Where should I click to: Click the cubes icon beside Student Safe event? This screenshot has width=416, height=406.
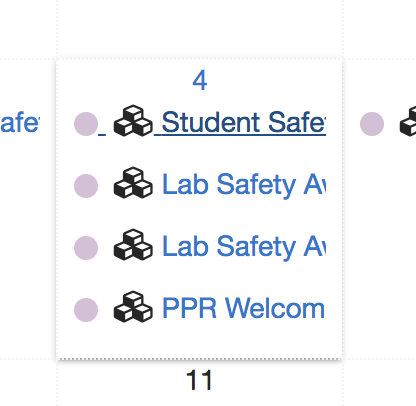point(133,121)
